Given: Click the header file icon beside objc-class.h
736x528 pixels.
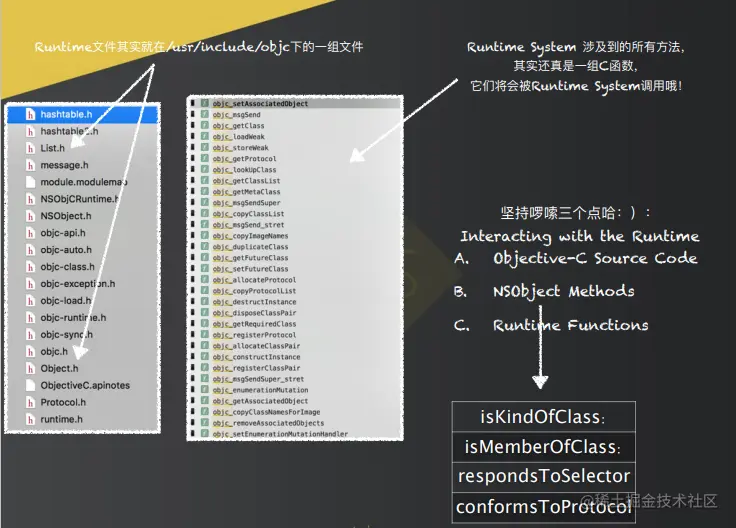Looking at the screenshot, I should pyautogui.click(x=31, y=267).
